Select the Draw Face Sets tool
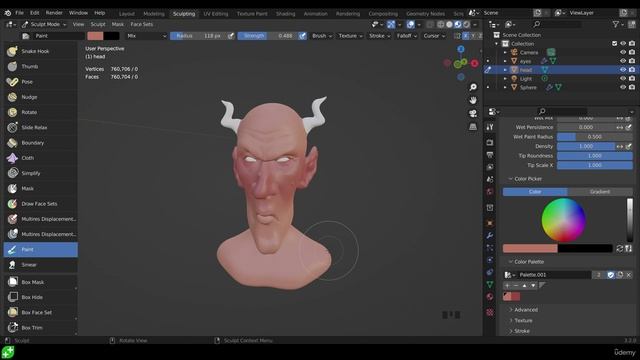Image resolution: width=640 pixels, height=360 pixels. point(40,204)
